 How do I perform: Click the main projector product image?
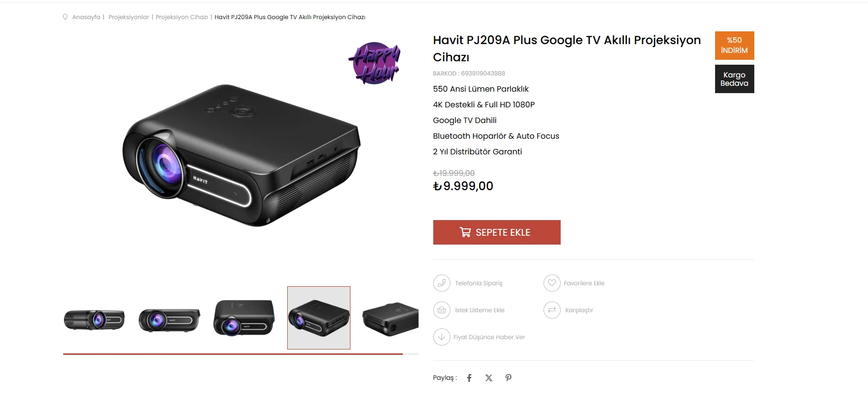tap(241, 155)
